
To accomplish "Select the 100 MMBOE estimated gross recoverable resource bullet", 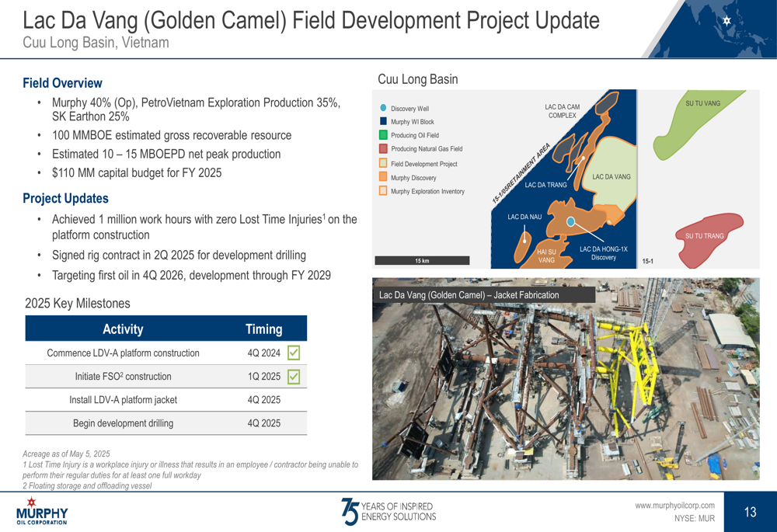I will click(172, 135).
